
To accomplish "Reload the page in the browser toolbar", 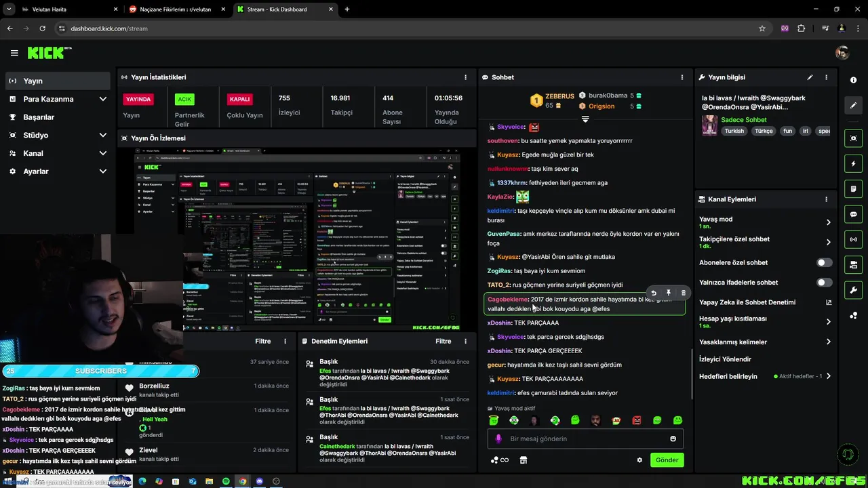I will [x=42, y=28].
